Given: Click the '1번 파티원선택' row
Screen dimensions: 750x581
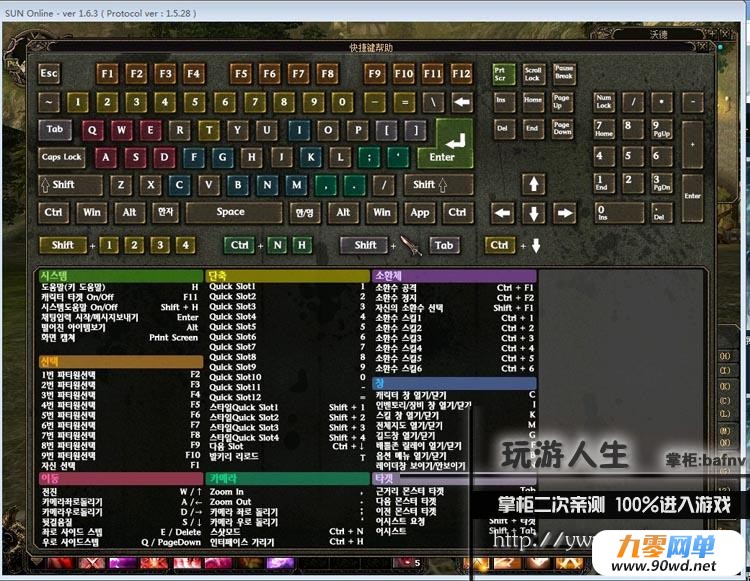Looking at the screenshot, I should [x=121, y=375].
